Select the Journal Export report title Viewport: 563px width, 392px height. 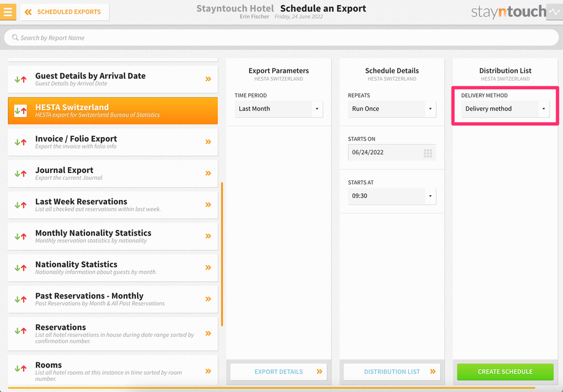pyautogui.click(x=64, y=170)
